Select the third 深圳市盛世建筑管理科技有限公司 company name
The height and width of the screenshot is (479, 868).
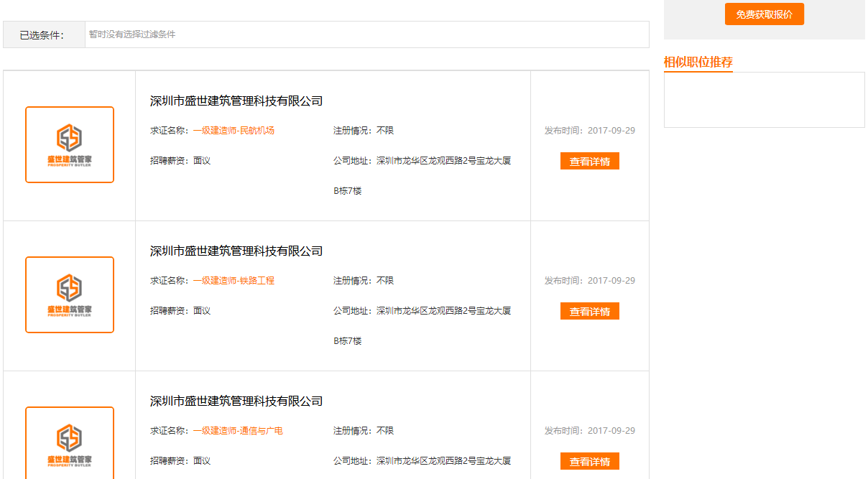pos(238,401)
